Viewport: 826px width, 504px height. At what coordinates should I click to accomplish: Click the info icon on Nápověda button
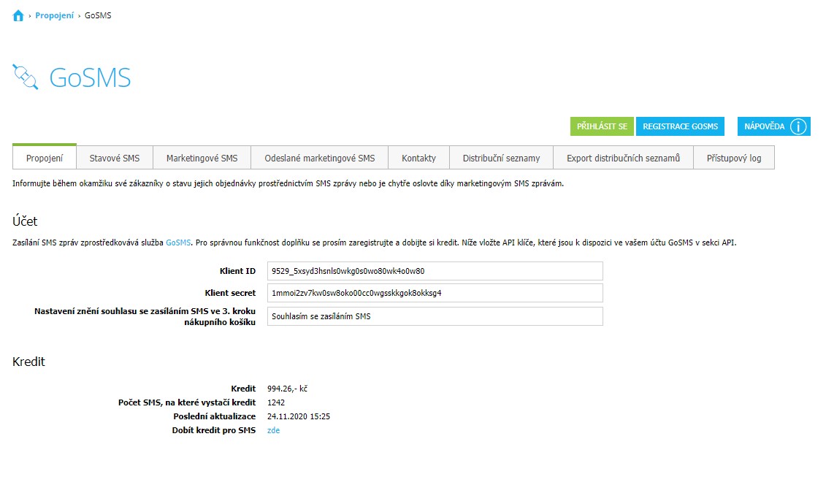798,126
